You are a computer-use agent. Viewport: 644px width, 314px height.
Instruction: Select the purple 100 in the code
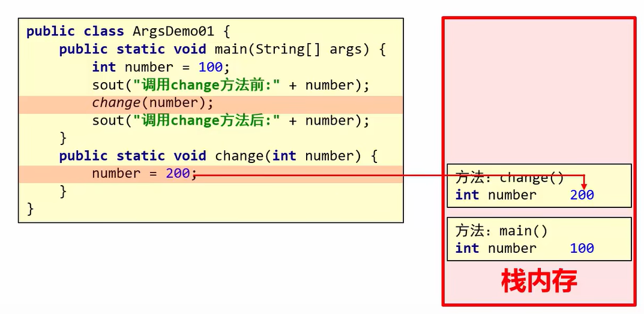[x=210, y=67]
